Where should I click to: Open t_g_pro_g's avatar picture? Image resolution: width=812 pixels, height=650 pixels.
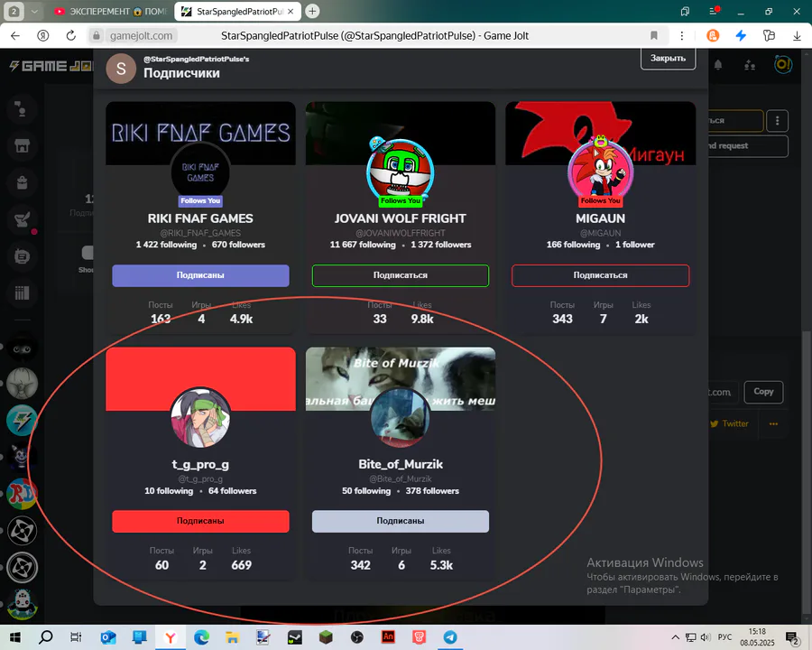pyautogui.click(x=200, y=418)
